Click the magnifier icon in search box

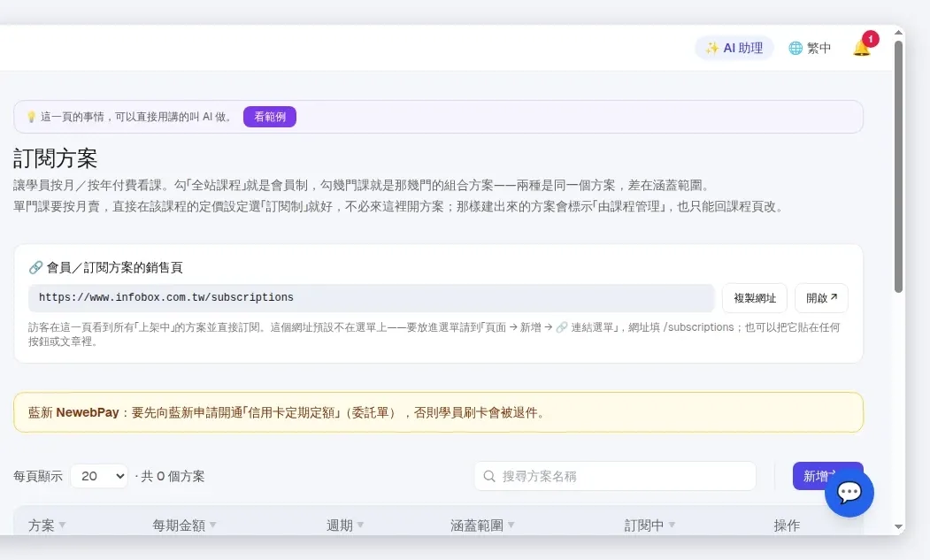[x=489, y=476]
